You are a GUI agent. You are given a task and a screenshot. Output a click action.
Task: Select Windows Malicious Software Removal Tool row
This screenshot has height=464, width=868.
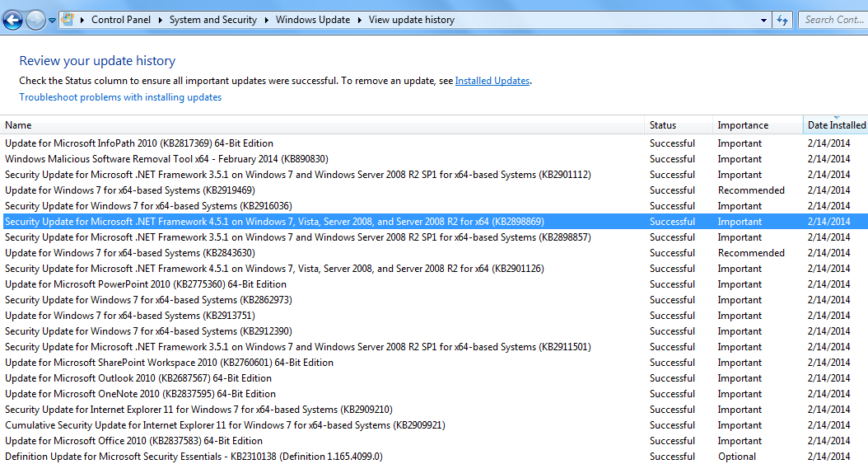click(434, 159)
